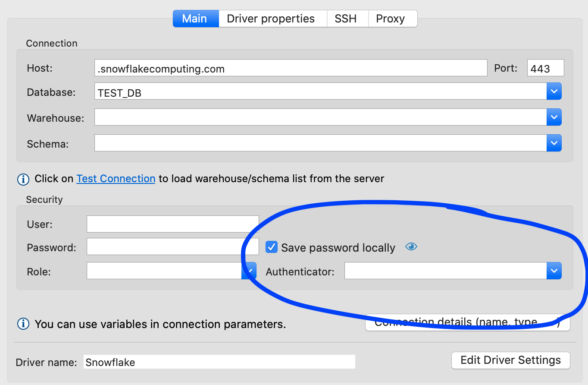588x385 pixels.
Task: Enable Save password locally checkbox
Action: pyautogui.click(x=271, y=247)
